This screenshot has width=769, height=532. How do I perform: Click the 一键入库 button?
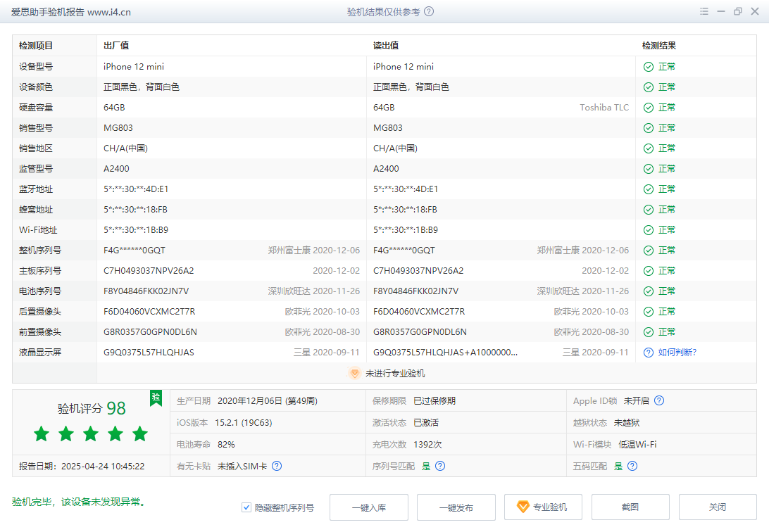point(369,507)
